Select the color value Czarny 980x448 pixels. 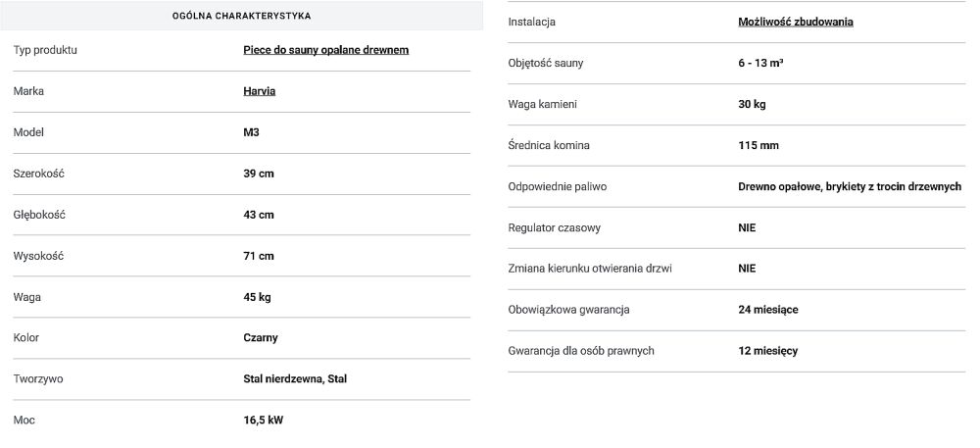pyautogui.click(x=261, y=338)
